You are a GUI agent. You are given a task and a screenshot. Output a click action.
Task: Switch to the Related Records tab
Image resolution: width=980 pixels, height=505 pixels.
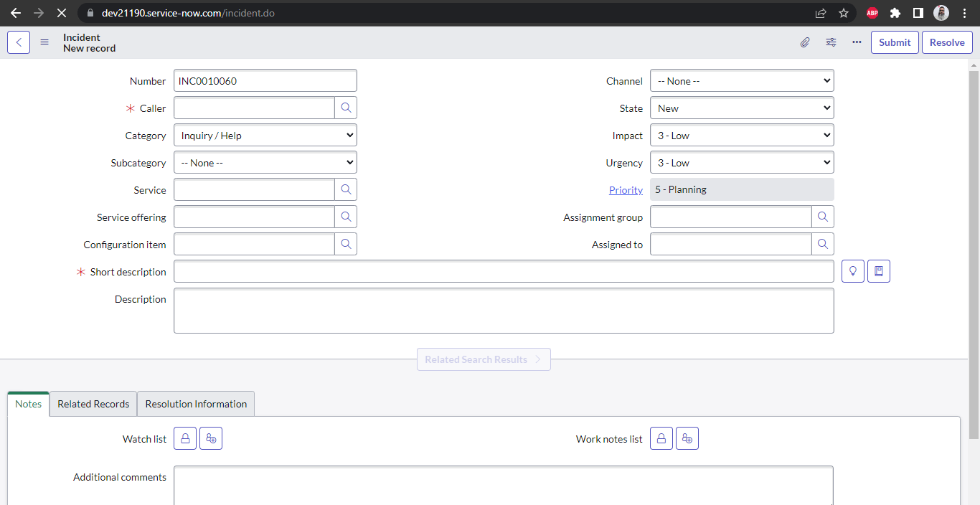(93, 404)
